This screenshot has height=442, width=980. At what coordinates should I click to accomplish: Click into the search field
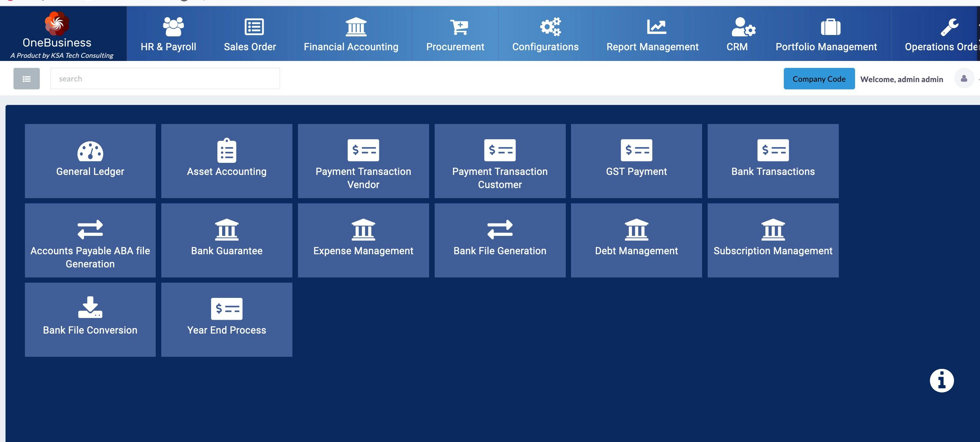point(165,79)
